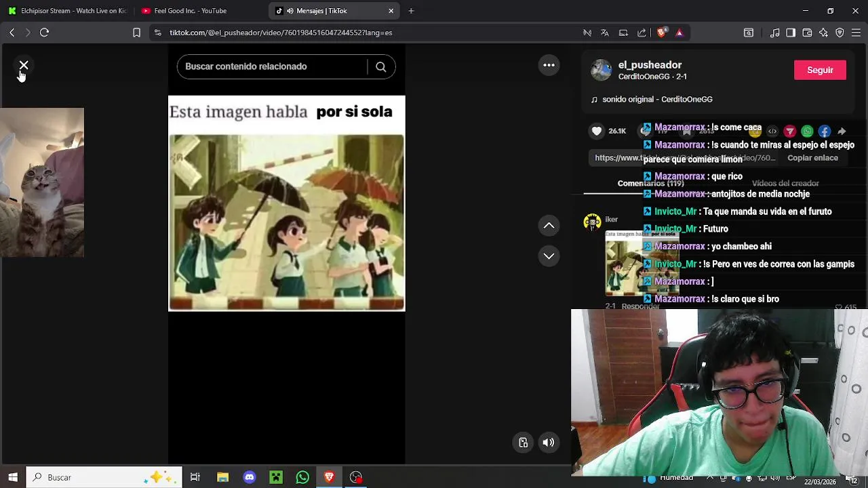Close the Mensajes TikTok browser tab
Viewport: 868px width, 488px height.
pos(391,11)
